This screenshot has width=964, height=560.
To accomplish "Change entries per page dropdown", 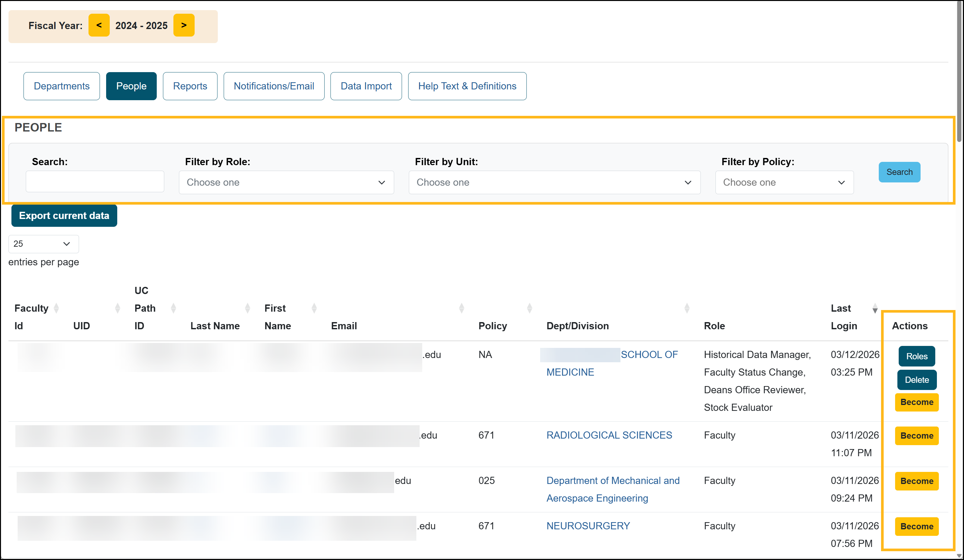I will coord(43,244).
